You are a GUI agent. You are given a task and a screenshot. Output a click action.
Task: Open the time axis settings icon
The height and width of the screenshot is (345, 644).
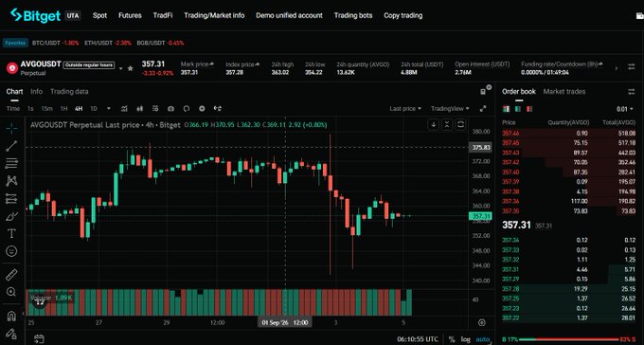coord(482,323)
